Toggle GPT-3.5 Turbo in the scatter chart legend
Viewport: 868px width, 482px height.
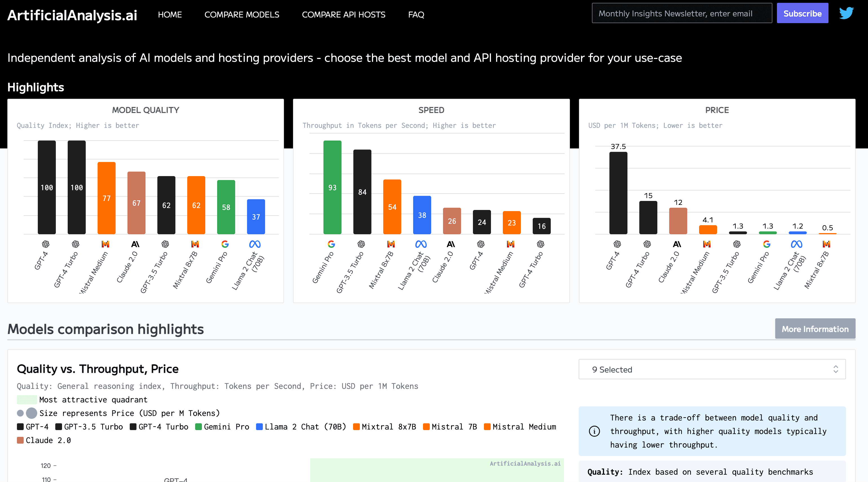(x=89, y=427)
